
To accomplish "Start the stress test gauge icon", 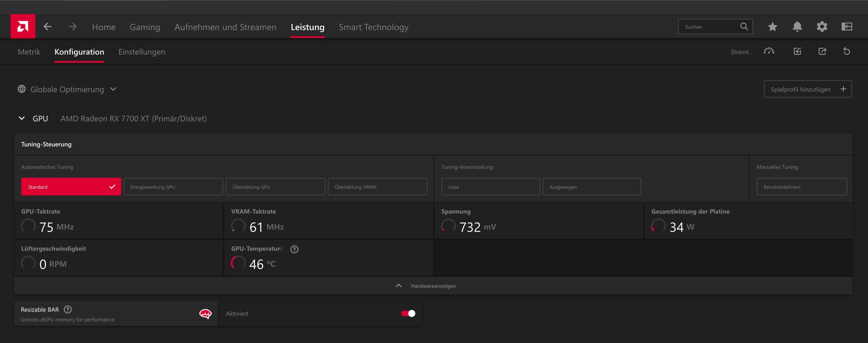I will pyautogui.click(x=769, y=51).
